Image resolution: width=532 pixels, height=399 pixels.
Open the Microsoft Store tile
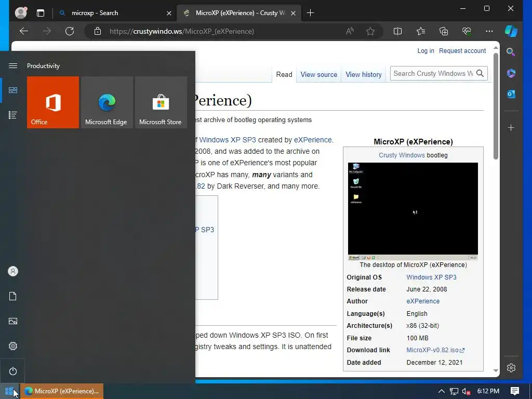click(161, 102)
